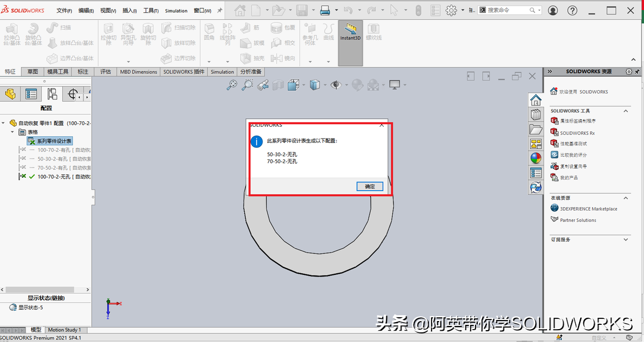Choose the 扫描切除 swept cut tool
The image size is (644, 342).
pyautogui.click(x=179, y=27)
